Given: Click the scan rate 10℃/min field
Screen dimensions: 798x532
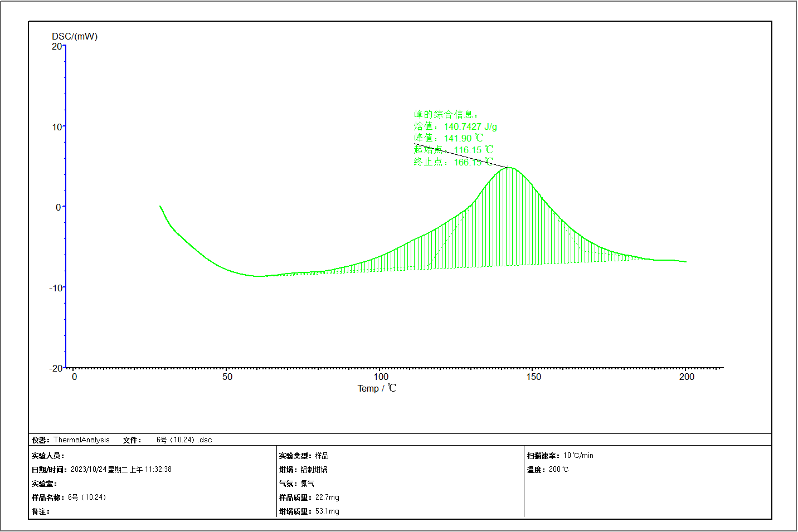Looking at the screenshot, I should tap(578, 455).
